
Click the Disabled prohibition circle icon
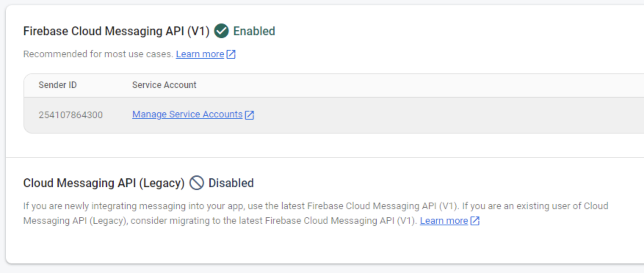pos(196,183)
